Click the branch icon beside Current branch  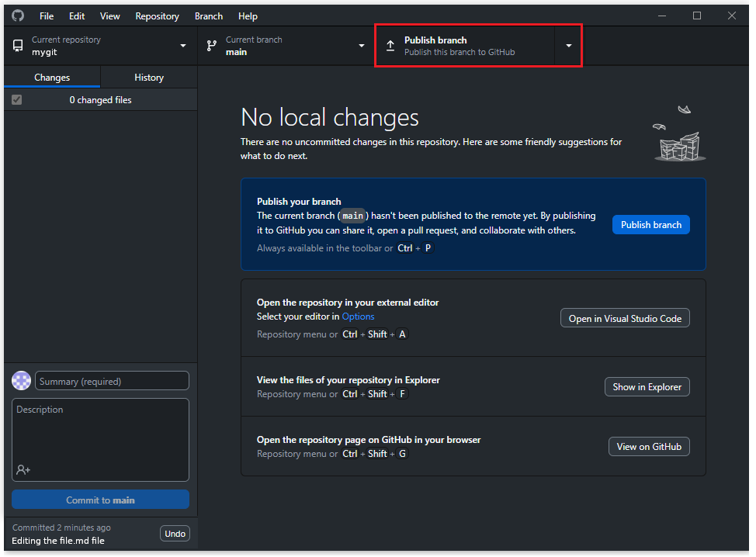point(212,46)
